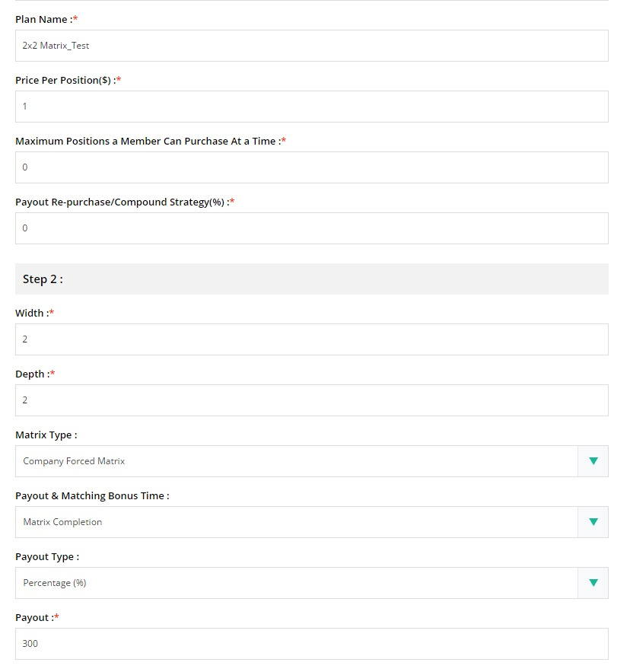Focus the Width input field
The width and height of the screenshot is (630, 672).
pyautogui.click(x=311, y=339)
